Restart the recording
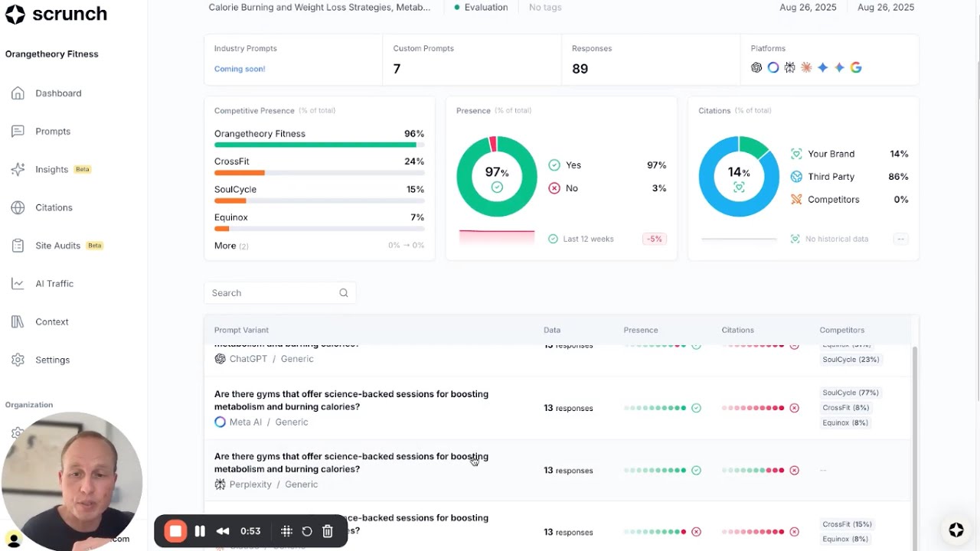The width and height of the screenshot is (980, 551). coord(307,531)
